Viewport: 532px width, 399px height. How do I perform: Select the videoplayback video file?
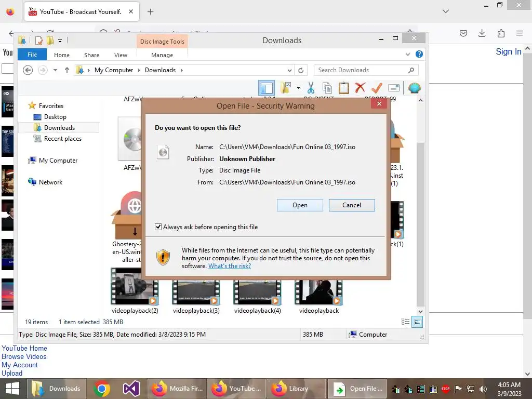tap(318, 295)
